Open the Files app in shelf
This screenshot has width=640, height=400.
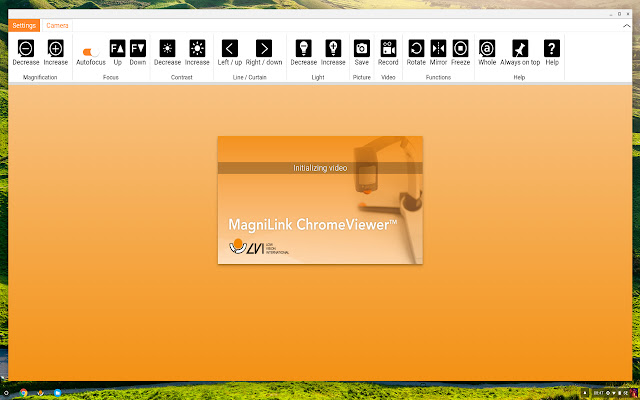(x=58, y=393)
